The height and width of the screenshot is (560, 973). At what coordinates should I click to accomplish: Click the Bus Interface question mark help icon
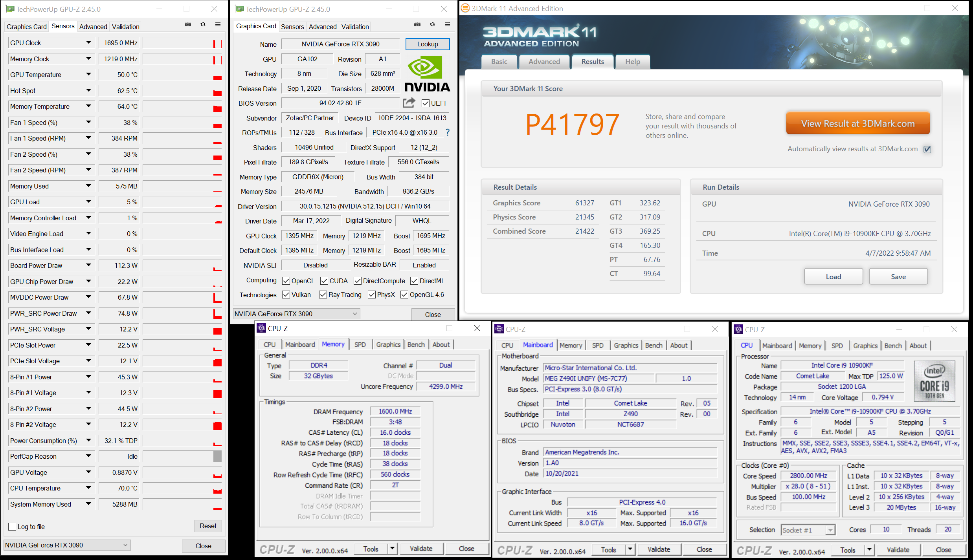click(448, 133)
